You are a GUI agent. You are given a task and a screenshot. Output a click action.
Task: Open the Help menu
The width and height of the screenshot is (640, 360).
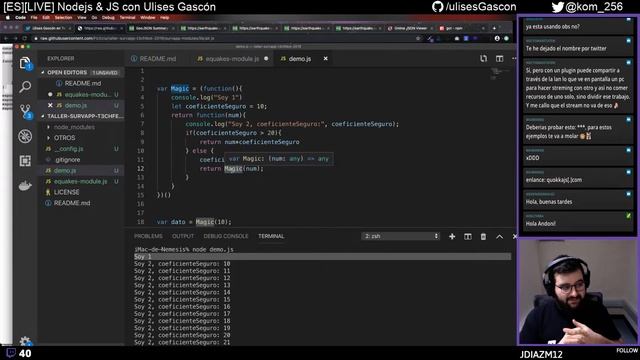pos(164,18)
